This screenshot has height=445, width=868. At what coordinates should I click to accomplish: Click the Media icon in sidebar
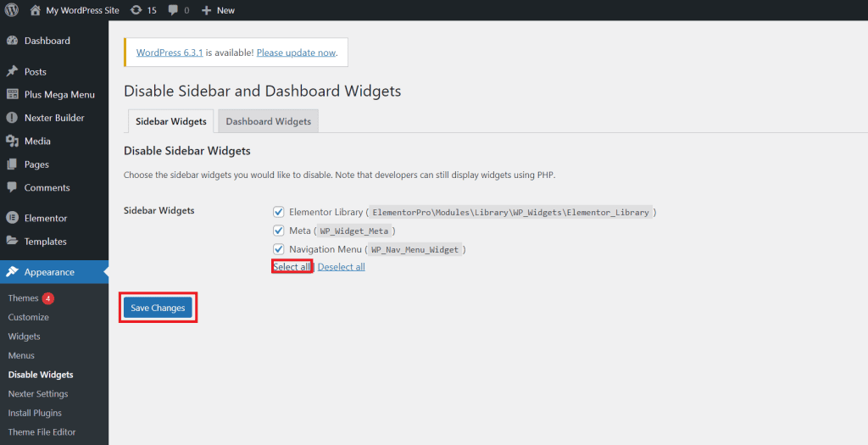click(12, 142)
